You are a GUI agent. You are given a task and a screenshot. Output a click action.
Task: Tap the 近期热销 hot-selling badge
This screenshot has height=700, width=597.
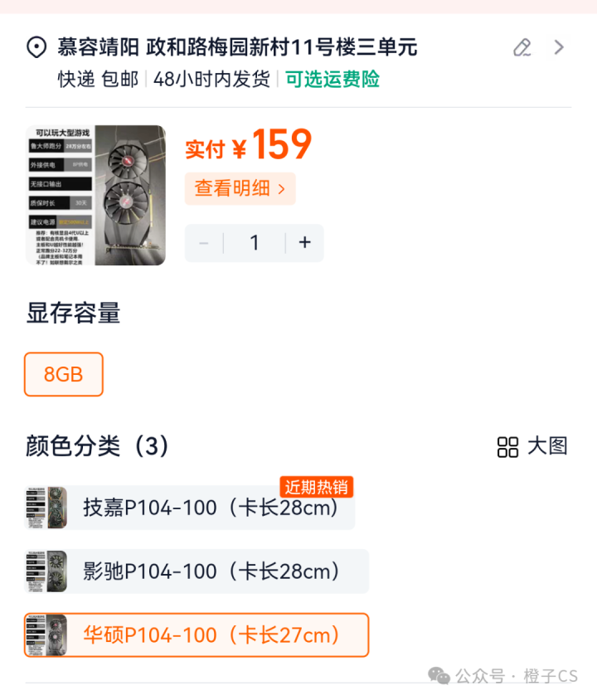(317, 487)
